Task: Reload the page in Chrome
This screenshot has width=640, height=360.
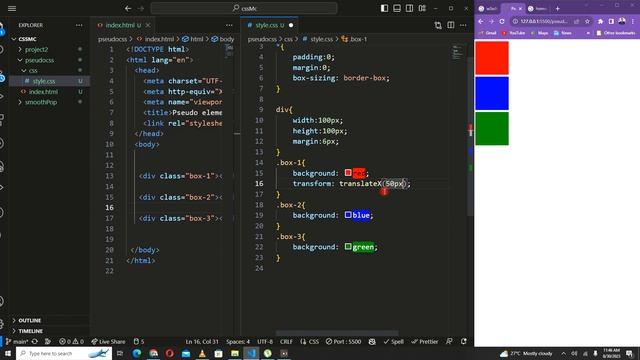Action: tap(502, 21)
